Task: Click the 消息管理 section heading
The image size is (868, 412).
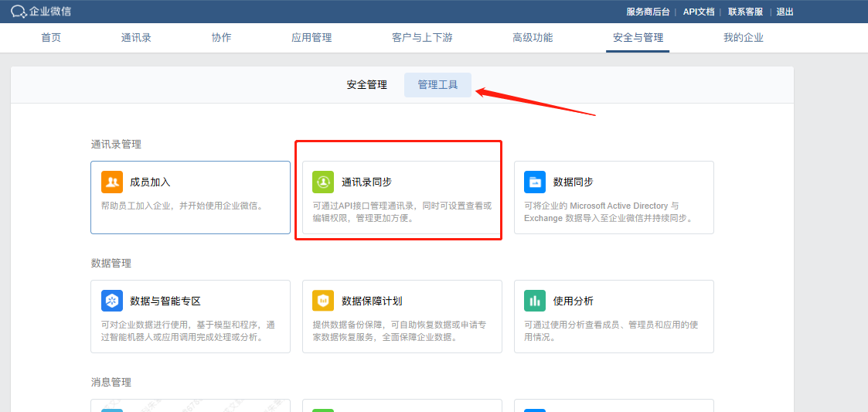Action: click(x=111, y=383)
